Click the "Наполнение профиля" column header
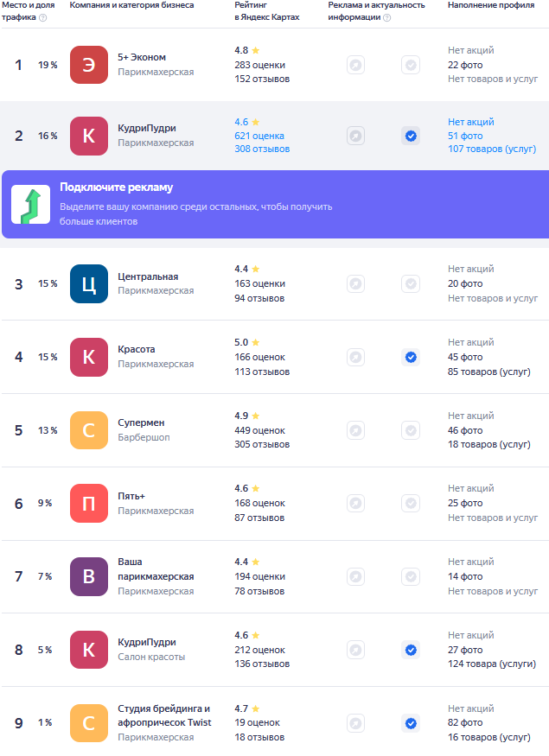The height and width of the screenshot is (756, 549). (x=491, y=5)
